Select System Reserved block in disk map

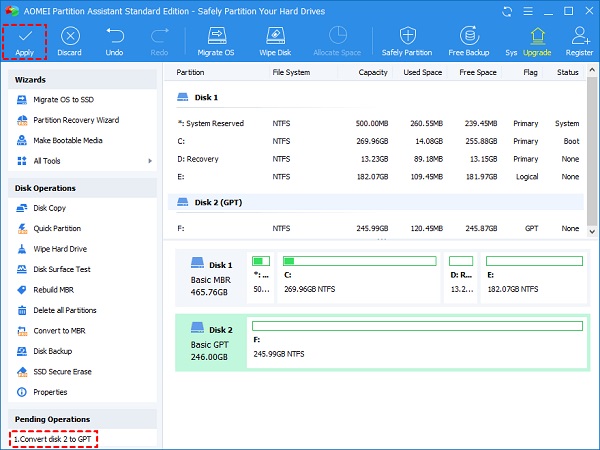click(261, 277)
